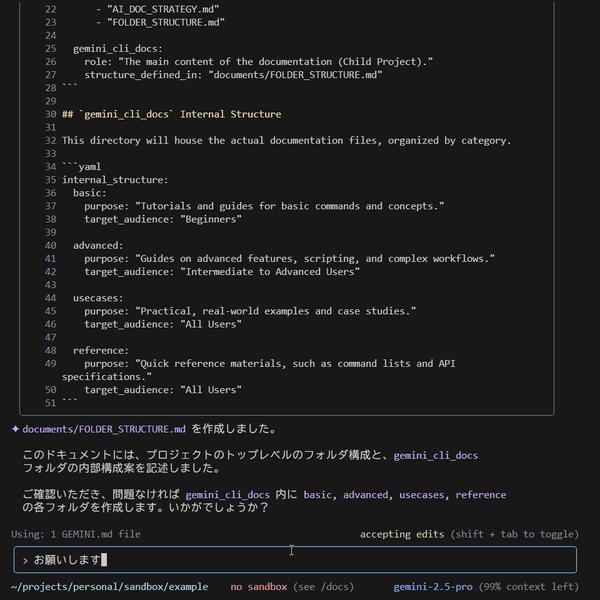The height and width of the screenshot is (600, 600).
Task: Click the purpose line 'Guides on advanced features, scripting'
Action: pos(289,258)
